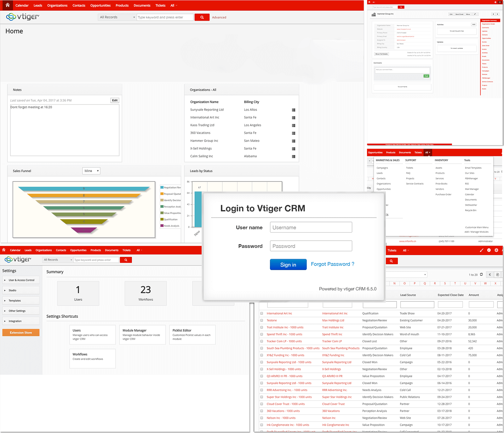Viewport: 504px width, 433px height.
Task: Open list icon for 360 Vacations widget row
Action: pos(294,133)
